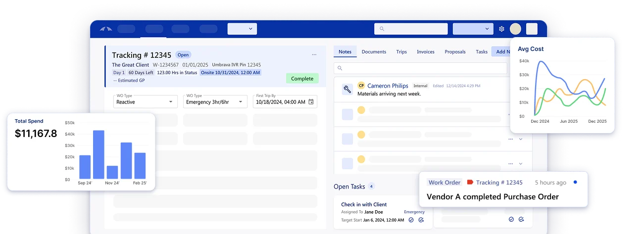Open three-dot menu on the fourth note row

pos(510,164)
